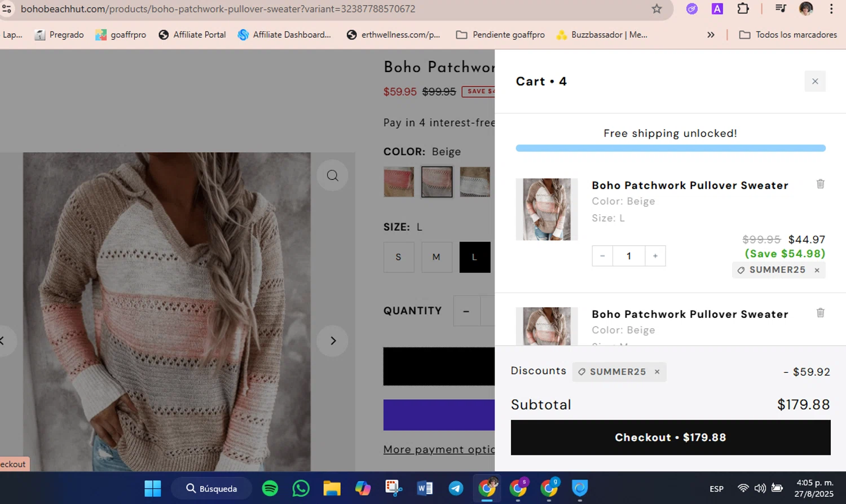Open File Explorer from the taskbar
The image size is (846, 504).
tap(332, 488)
